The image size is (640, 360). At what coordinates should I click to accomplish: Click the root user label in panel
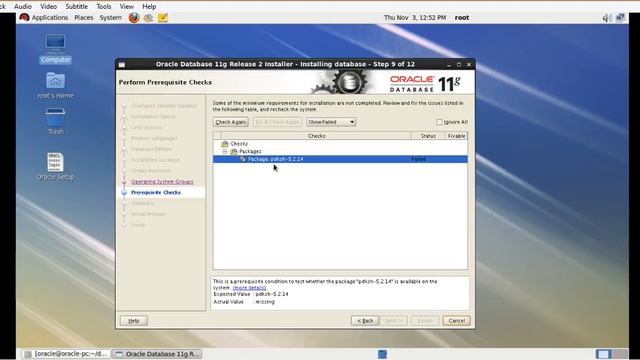pos(462,18)
